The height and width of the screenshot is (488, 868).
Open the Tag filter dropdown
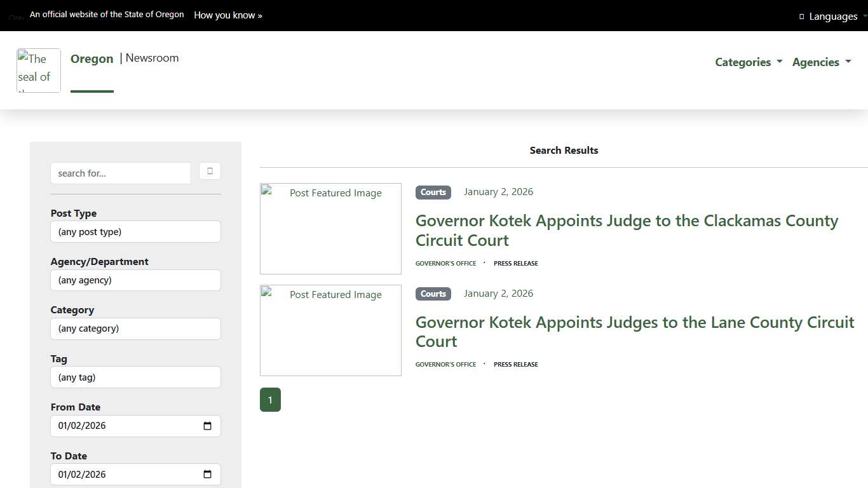click(135, 377)
